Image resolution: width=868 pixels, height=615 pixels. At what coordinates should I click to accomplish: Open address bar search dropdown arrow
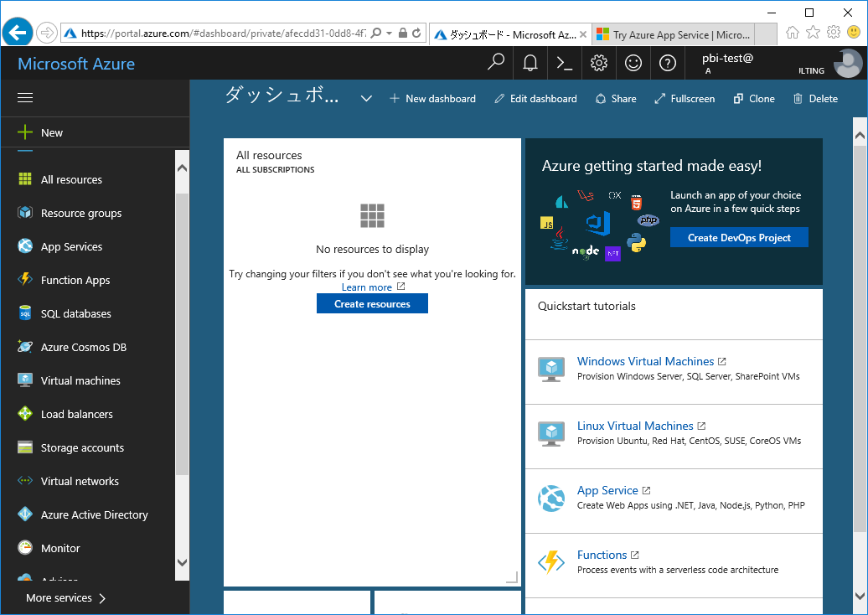coord(389,34)
